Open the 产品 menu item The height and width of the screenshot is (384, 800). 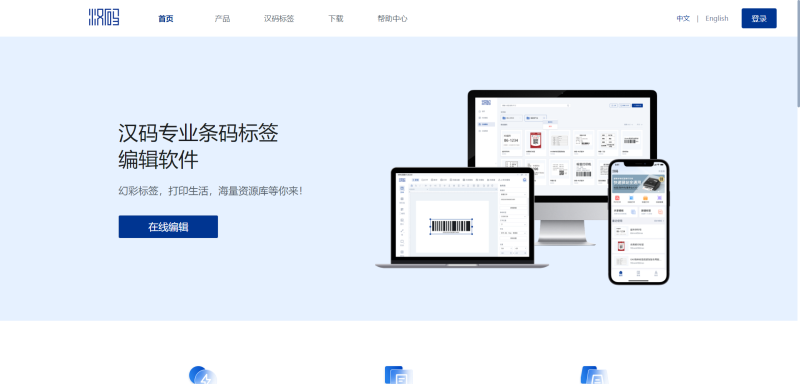pyautogui.click(x=222, y=19)
